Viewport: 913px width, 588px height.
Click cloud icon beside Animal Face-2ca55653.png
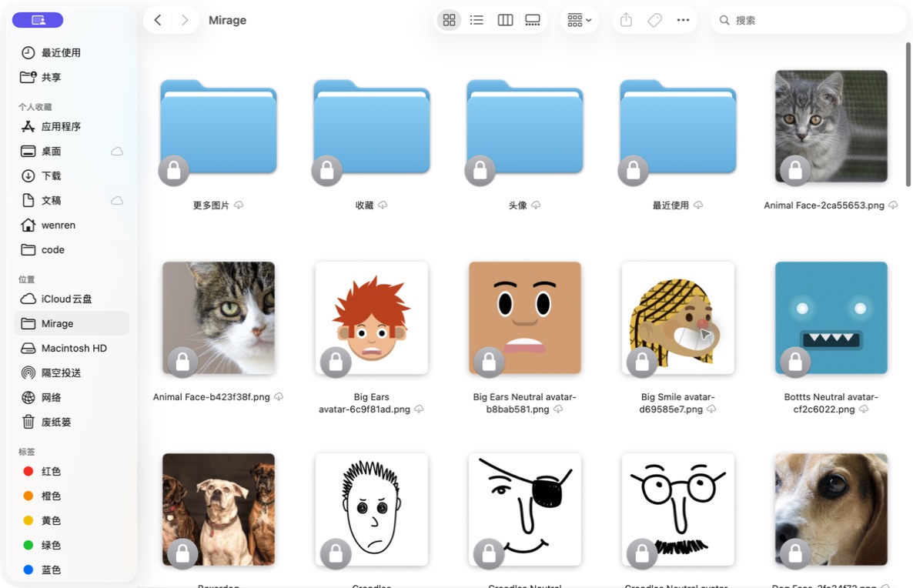(893, 205)
